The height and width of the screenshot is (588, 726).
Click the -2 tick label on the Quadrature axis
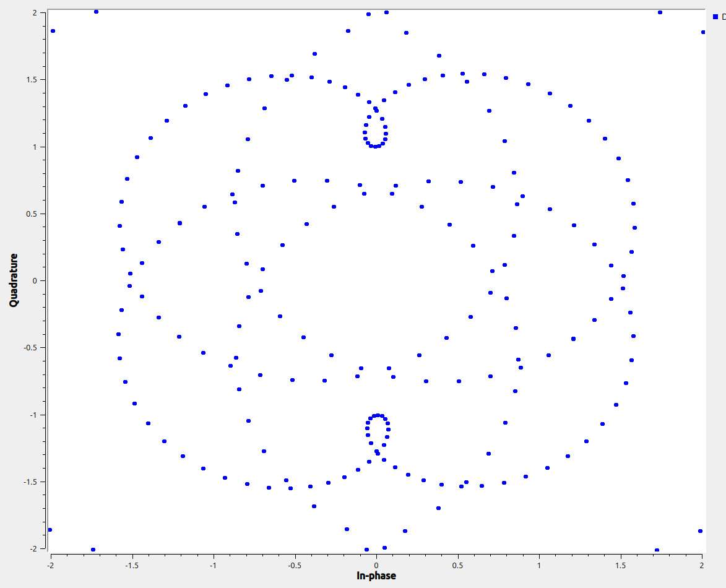[x=33, y=548]
